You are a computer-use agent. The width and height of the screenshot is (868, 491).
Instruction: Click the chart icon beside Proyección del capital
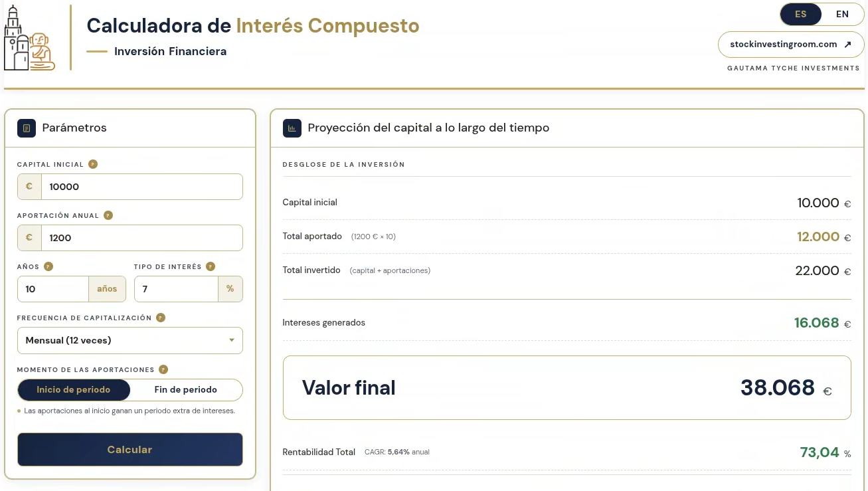click(x=292, y=128)
